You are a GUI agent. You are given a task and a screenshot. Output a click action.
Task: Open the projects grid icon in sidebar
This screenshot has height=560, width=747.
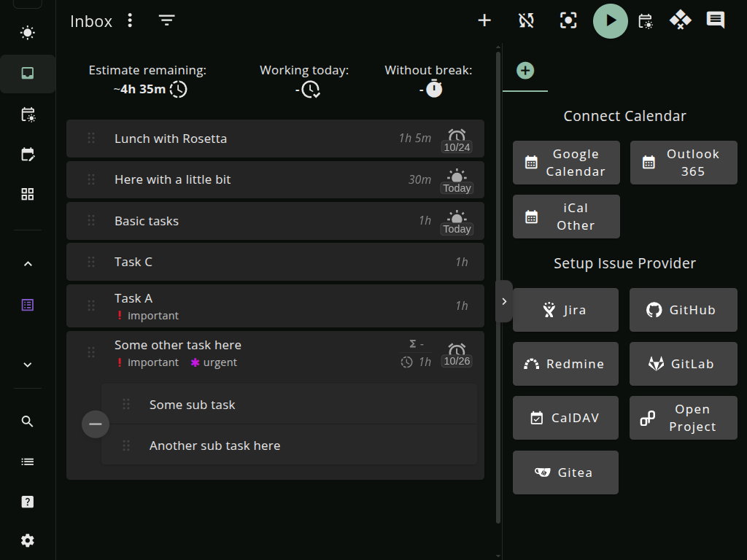27,194
